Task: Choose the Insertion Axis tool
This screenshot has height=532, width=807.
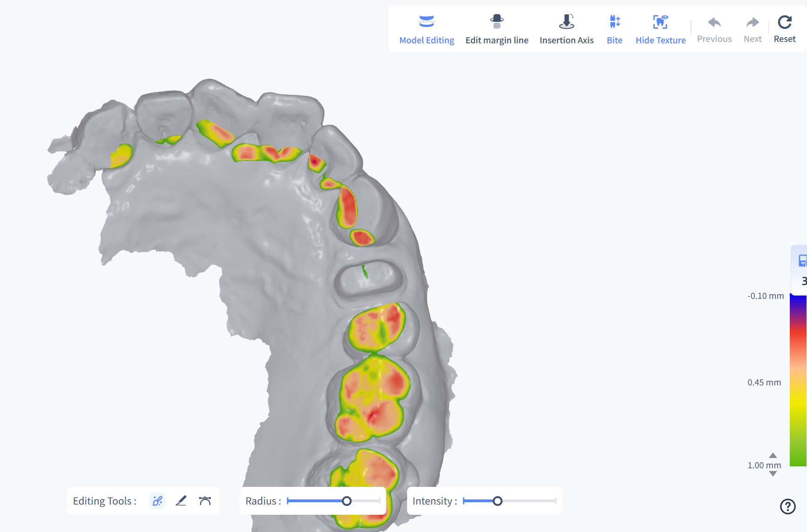Action: tap(566, 30)
